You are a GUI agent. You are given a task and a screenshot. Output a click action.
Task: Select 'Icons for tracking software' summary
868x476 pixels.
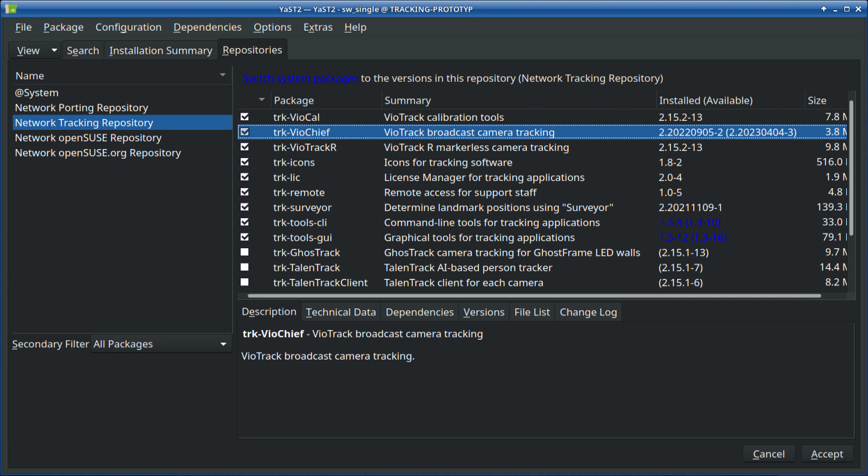tap(448, 163)
